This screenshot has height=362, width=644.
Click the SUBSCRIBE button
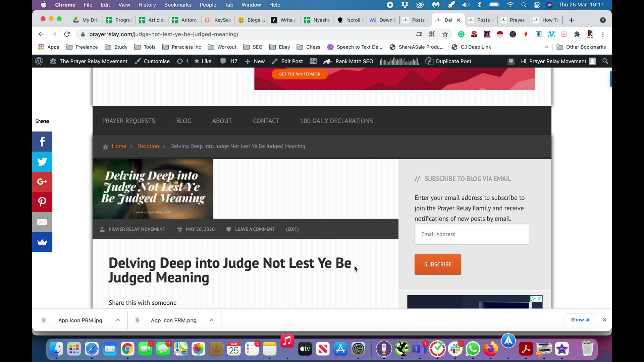(438, 264)
